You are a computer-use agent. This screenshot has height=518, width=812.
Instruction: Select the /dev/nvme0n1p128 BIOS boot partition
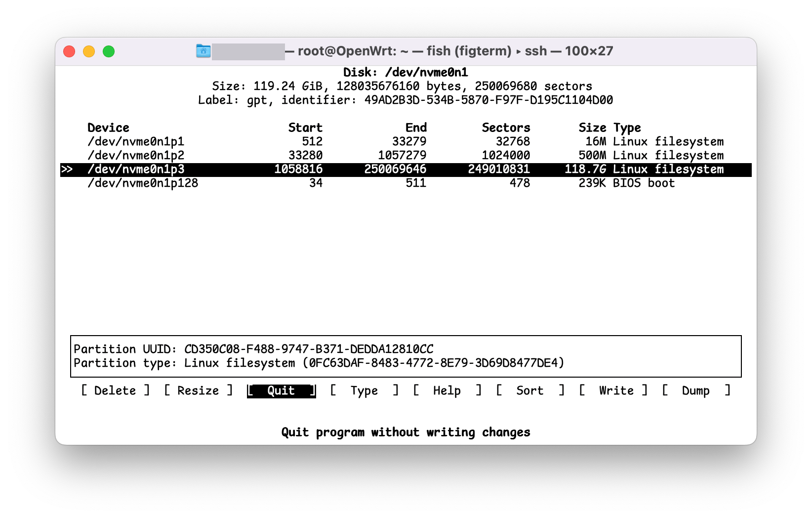(143, 183)
